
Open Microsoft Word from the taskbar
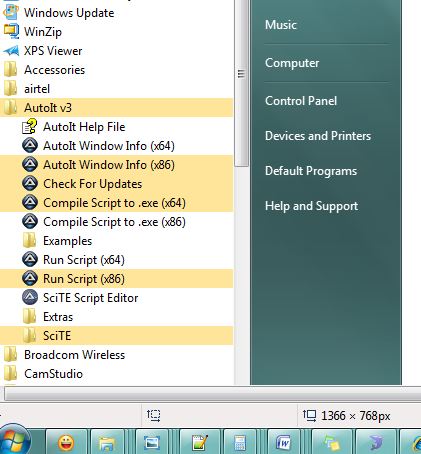tap(283, 443)
